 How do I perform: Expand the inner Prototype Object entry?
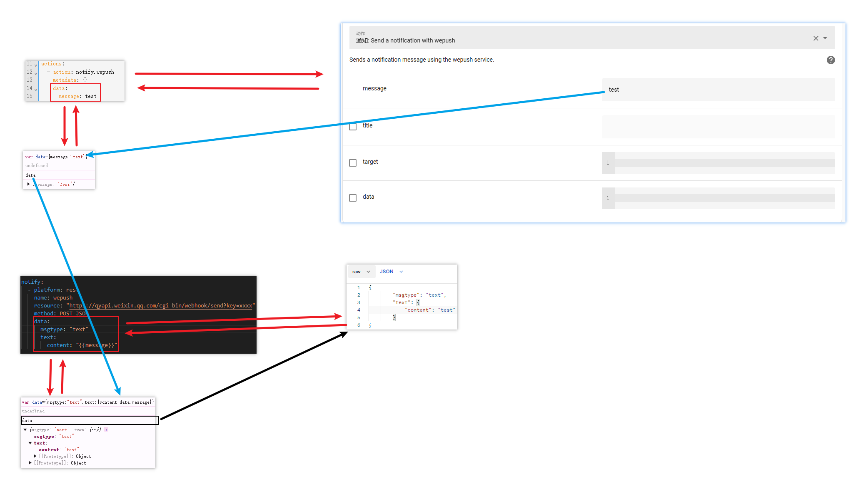[35, 457]
